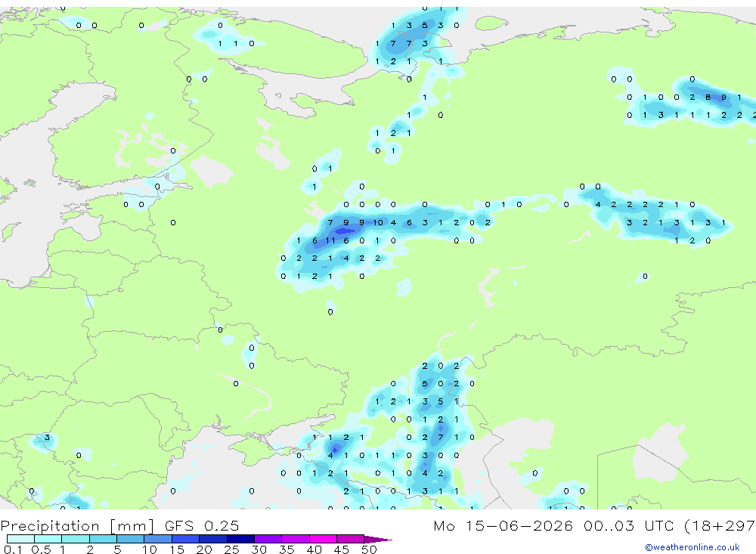This screenshot has width=756, height=554.
Task: Click the '10' value in the central rain band
Action: tap(377, 223)
